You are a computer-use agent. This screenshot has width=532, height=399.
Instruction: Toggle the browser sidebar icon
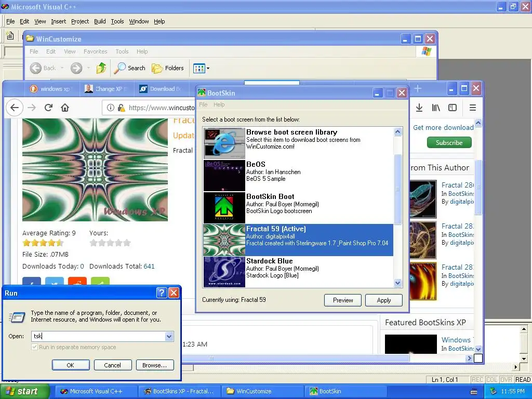point(453,108)
